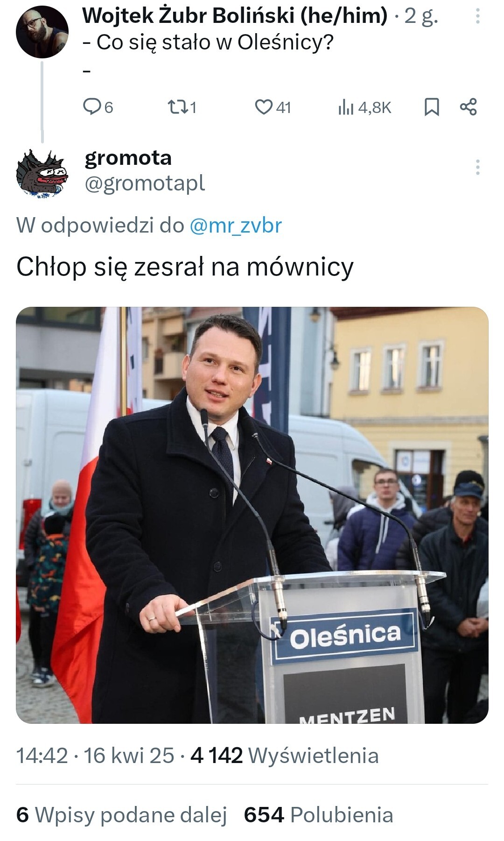Repost Wojtek Żubr Boliński's tweet
Screen dimensions: 504x841
tap(182, 107)
